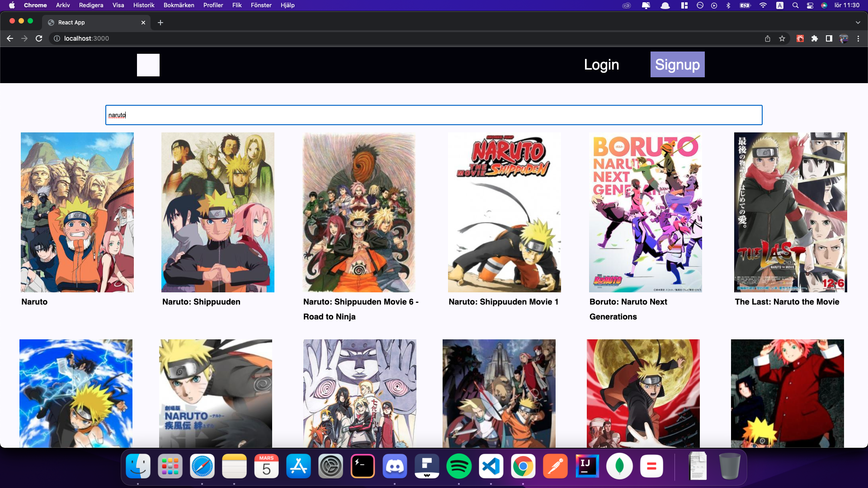Open the Chrome three-dot menu

858,38
